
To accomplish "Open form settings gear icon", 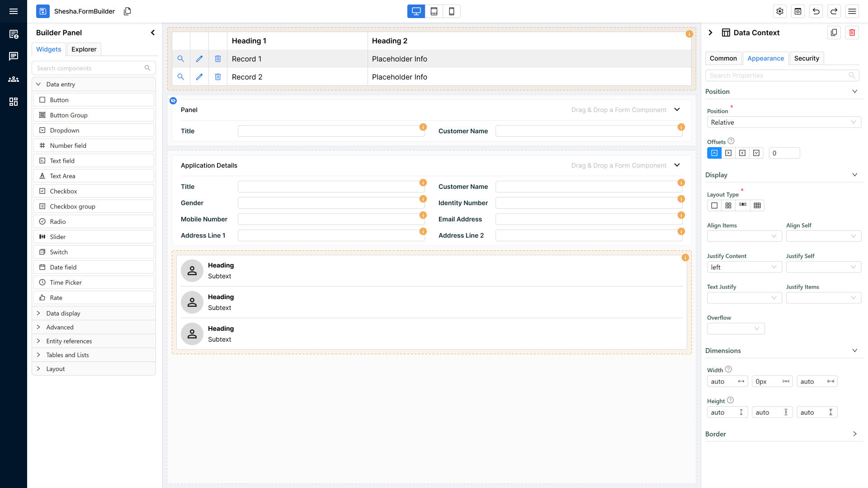I will [780, 11].
